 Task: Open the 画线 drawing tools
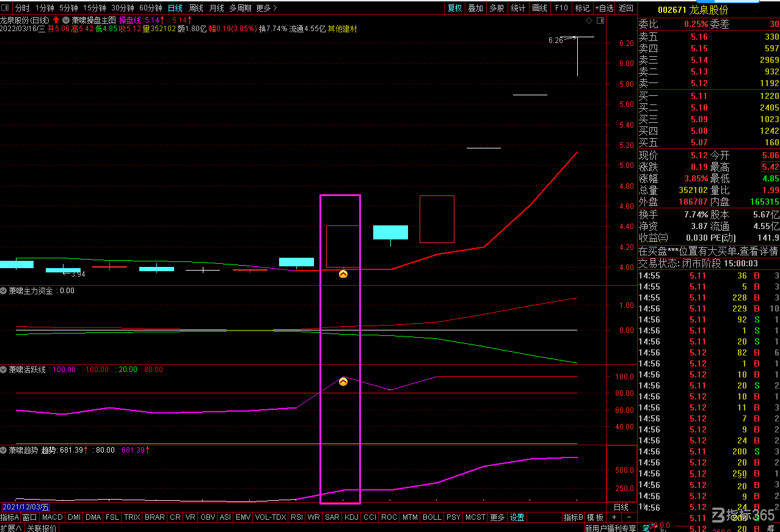tap(539, 8)
